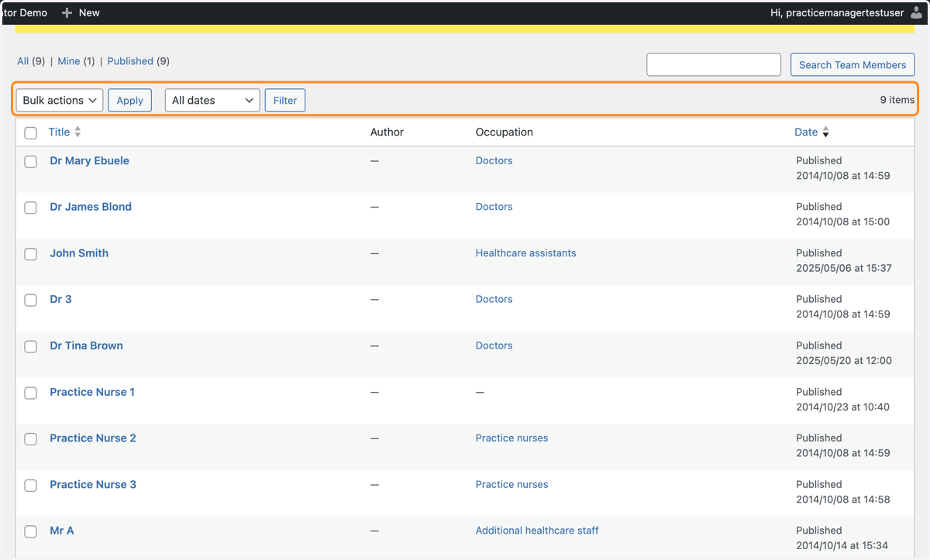Open the John Smith entry
Screen dimensions: 930x560
(x=79, y=253)
